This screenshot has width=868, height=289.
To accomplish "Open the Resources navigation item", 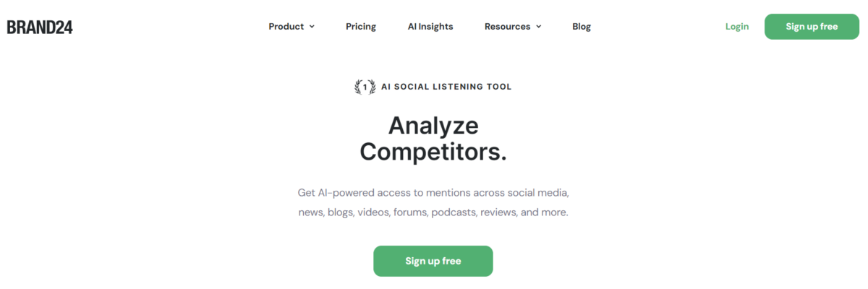I will 513,27.
